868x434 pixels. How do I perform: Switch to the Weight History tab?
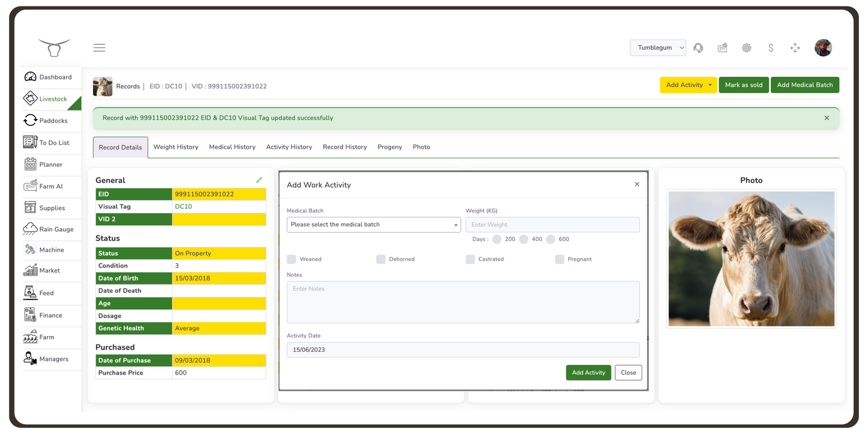[175, 146]
